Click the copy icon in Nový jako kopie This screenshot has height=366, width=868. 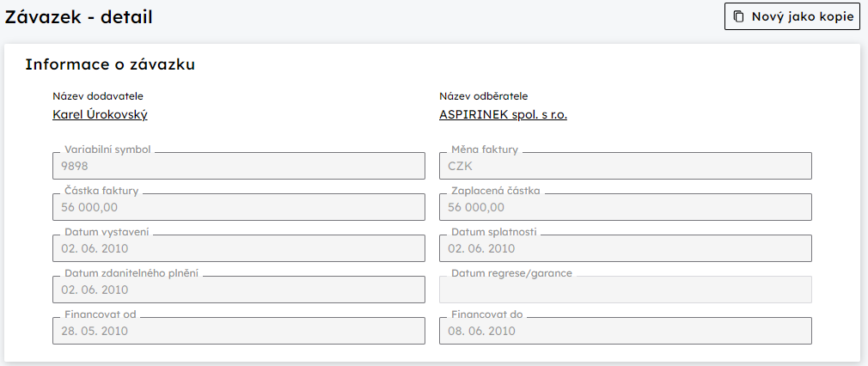pos(738,16)
